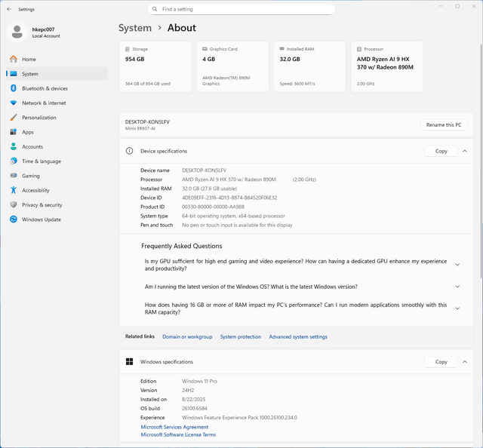Image resolution: width=483 pixels, height=448 pixels.
Task: Click the Home house icon
Action: pos(14,59)
